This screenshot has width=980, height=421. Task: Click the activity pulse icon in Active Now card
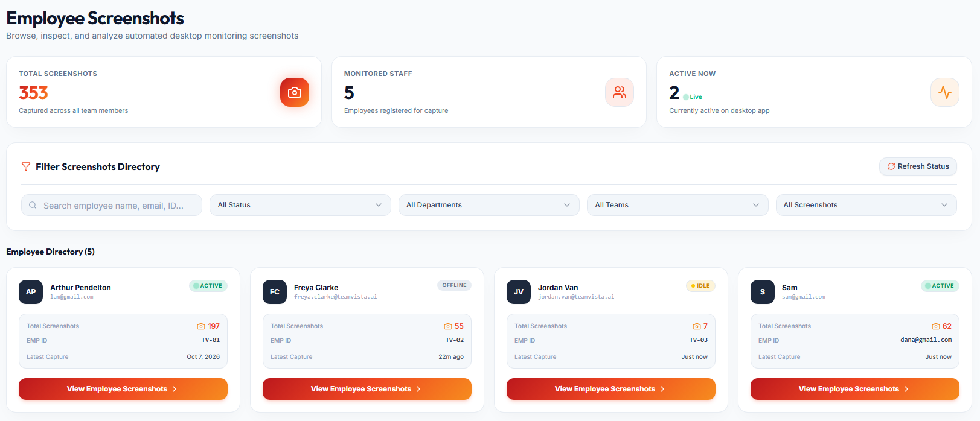pyautogui.click(x=945, y=92)
